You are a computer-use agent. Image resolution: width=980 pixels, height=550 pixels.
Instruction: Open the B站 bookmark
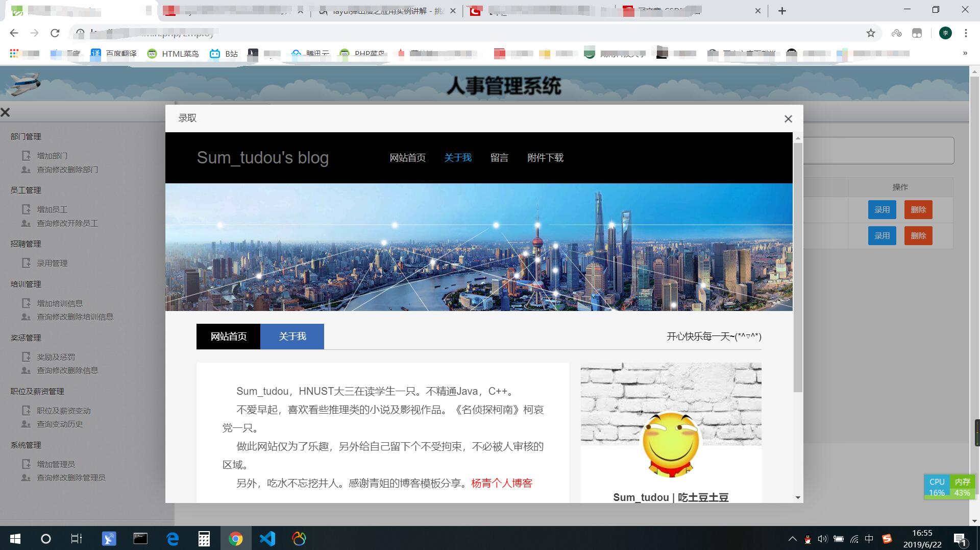click(223, 53)
